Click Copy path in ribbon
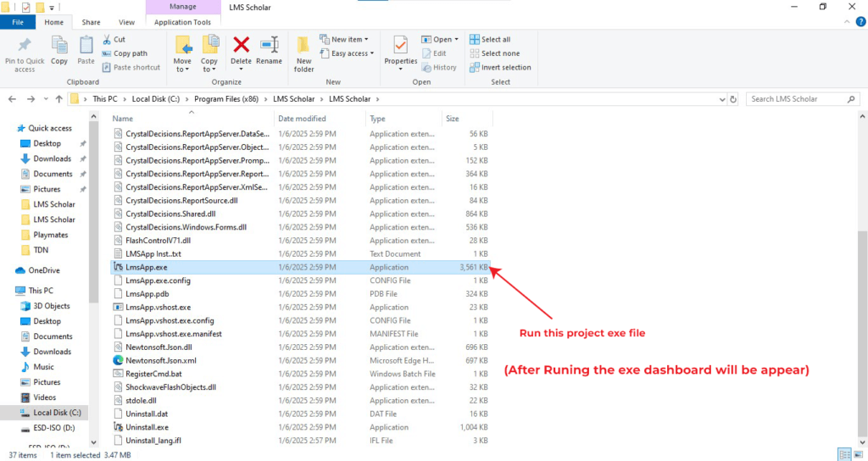 pos(125,53)
